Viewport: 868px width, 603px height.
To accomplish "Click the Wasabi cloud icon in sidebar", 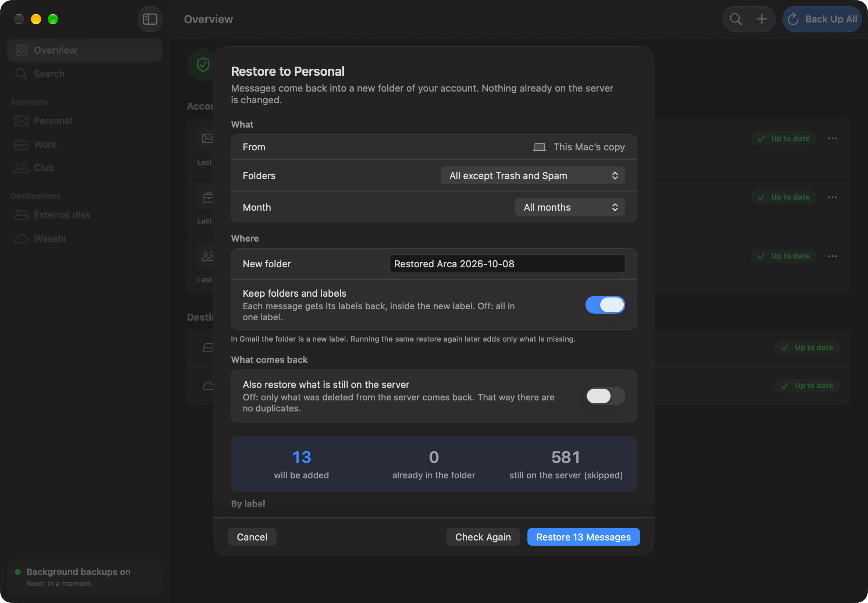I will [x=21, y=238].
